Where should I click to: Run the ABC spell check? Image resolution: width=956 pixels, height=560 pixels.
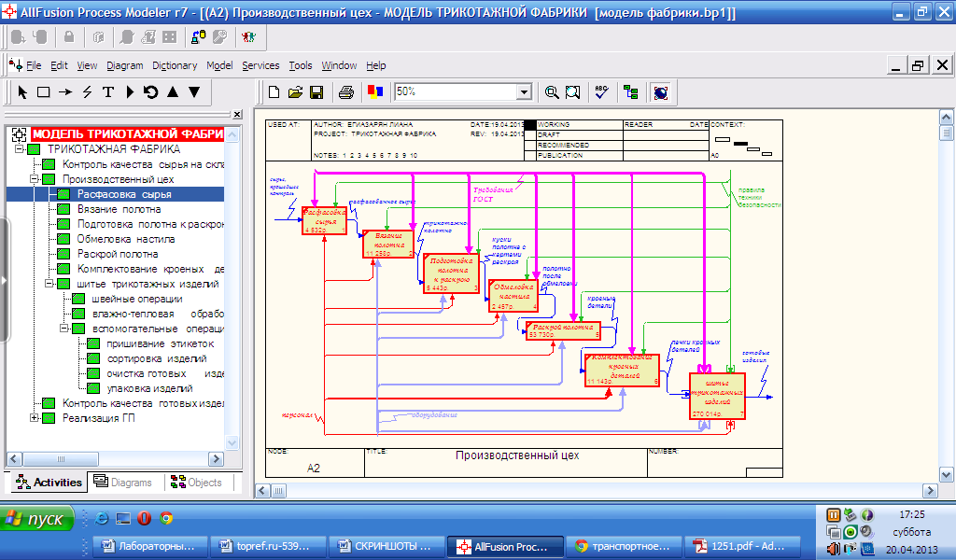[x=601, y=92]
